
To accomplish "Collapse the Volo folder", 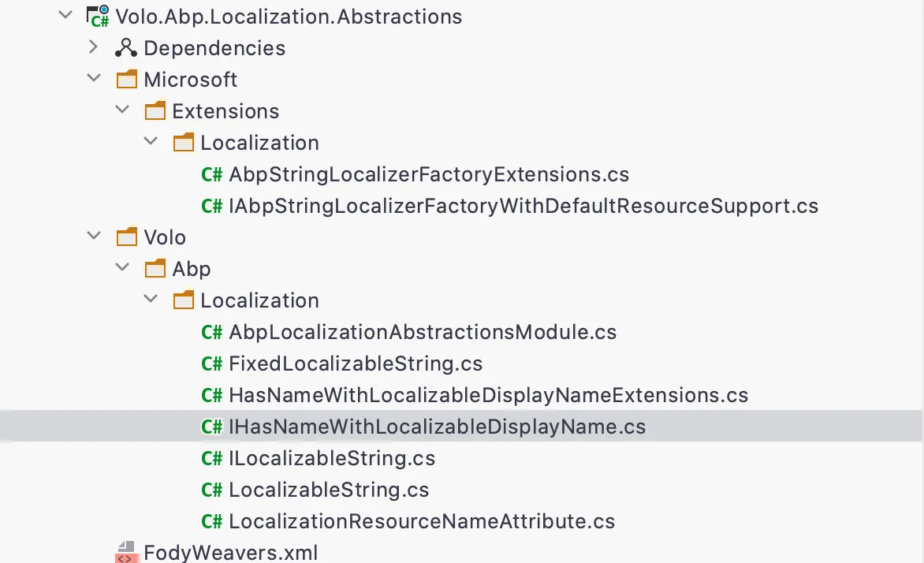I will [x=94, y=236].
